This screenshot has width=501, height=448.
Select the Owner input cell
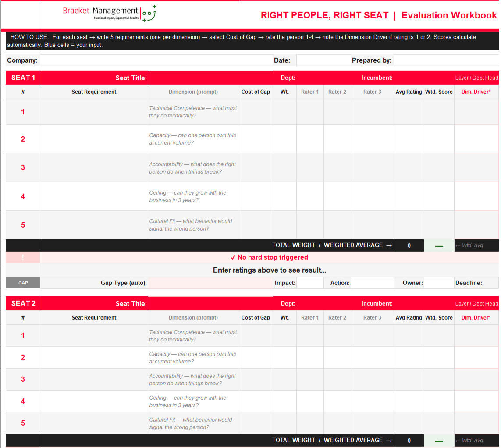pyautogui.click(x=439, y=283)
